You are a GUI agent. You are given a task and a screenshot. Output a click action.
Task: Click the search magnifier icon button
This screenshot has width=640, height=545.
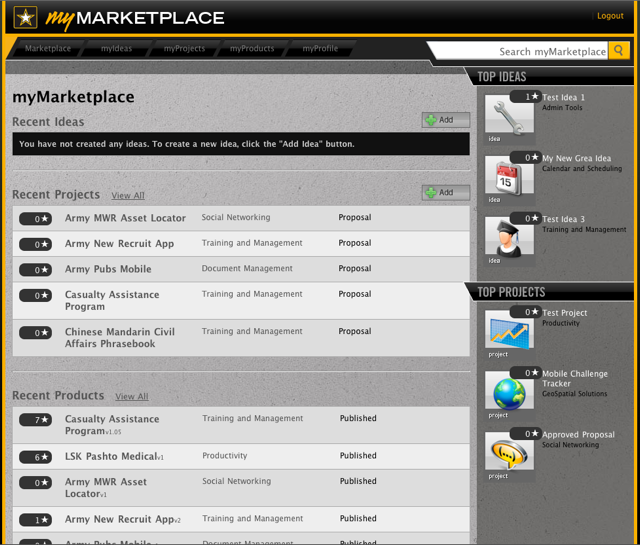pyautogui.click(x=619, y=51)
